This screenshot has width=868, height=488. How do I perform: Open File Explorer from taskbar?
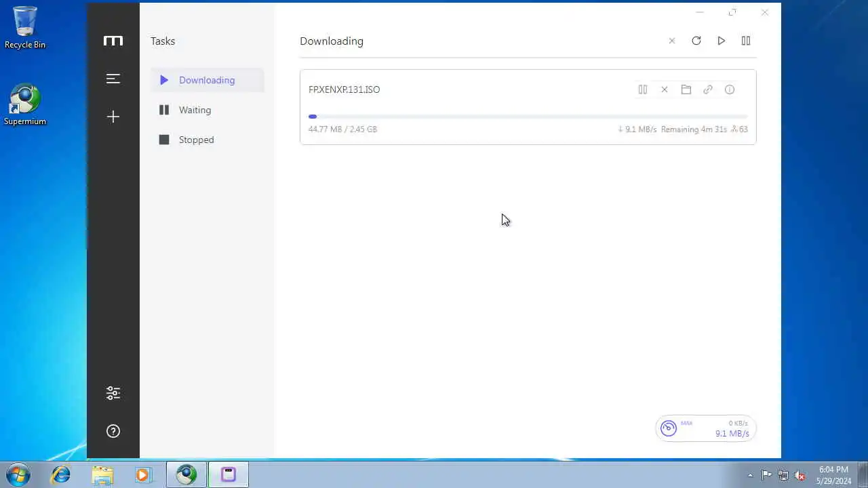102,474
